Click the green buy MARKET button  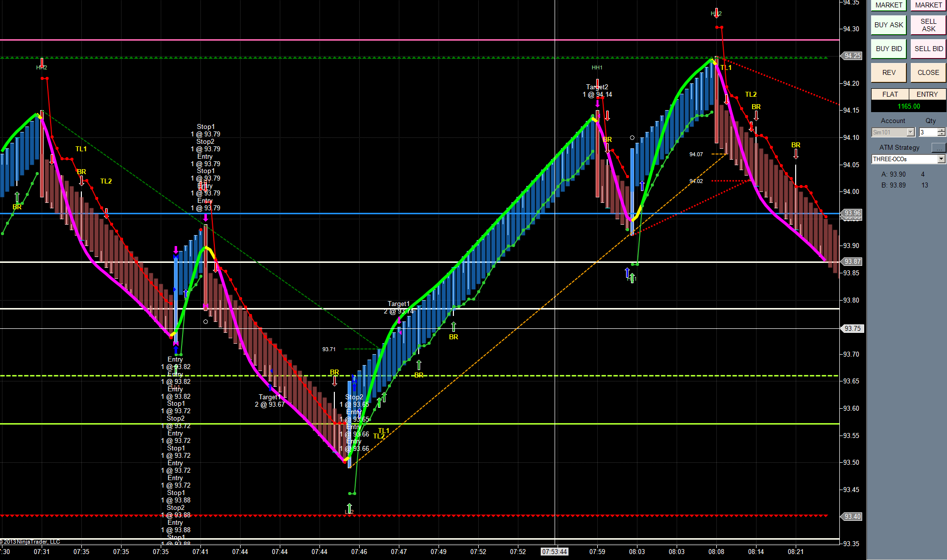click(x=888, y=5)
